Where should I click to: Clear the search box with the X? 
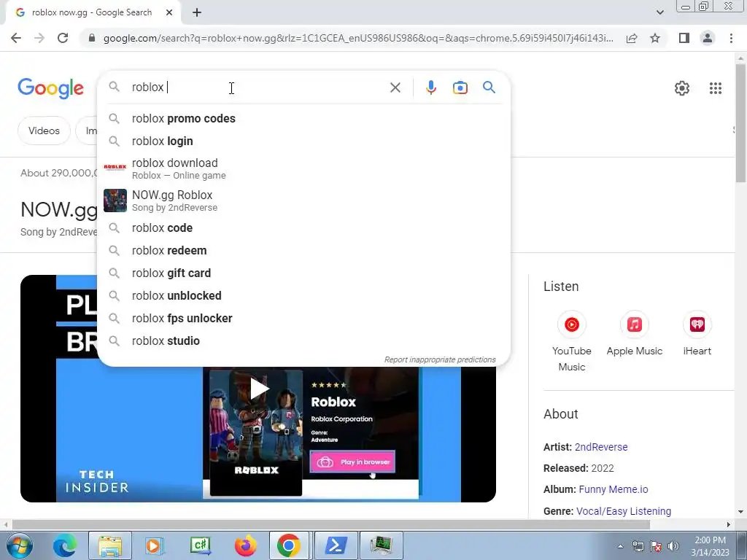coord(395,87)
